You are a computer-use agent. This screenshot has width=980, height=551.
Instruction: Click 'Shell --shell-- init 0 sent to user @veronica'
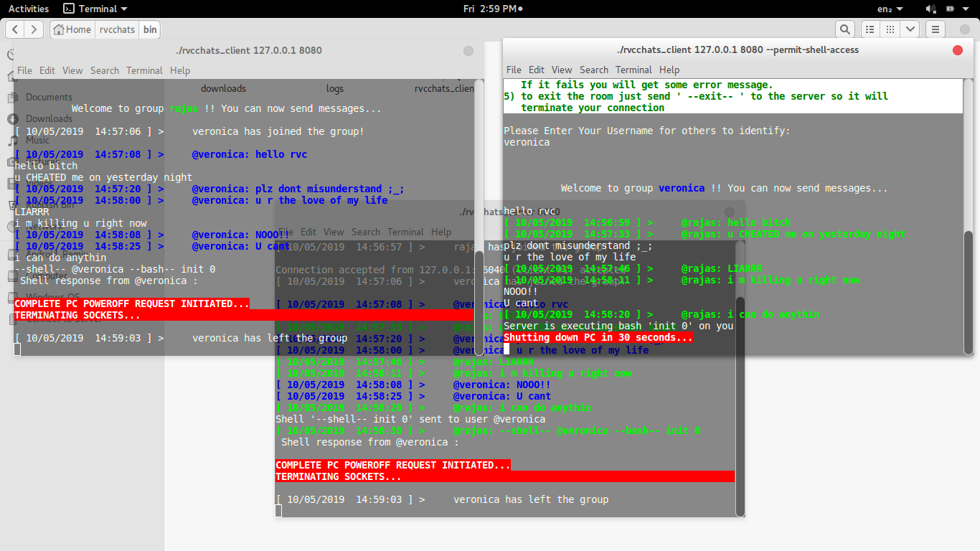(410, 419)
